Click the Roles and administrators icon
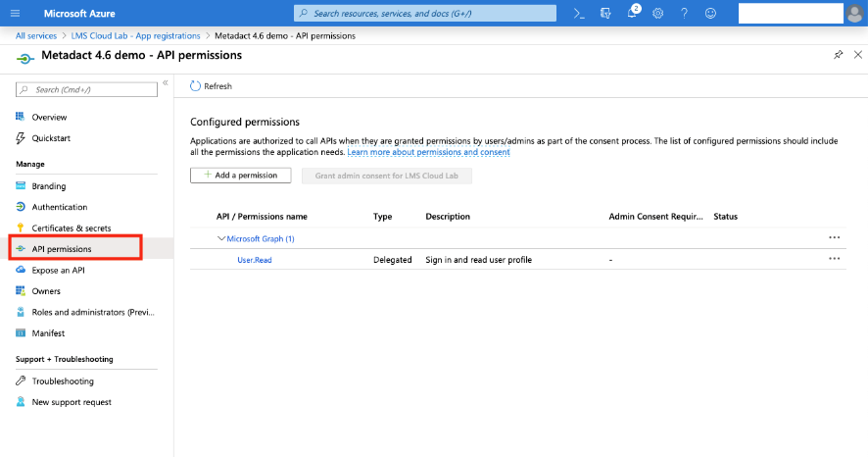 (x=21, y=312)
